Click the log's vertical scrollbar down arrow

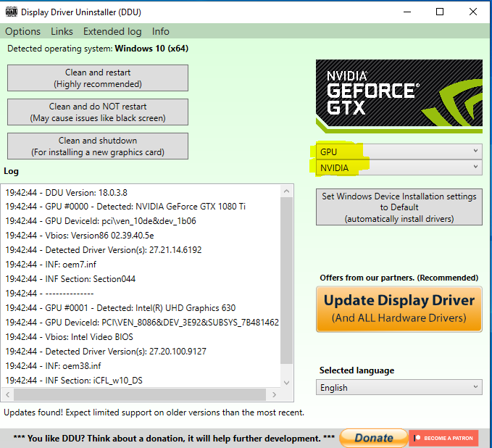286,381
